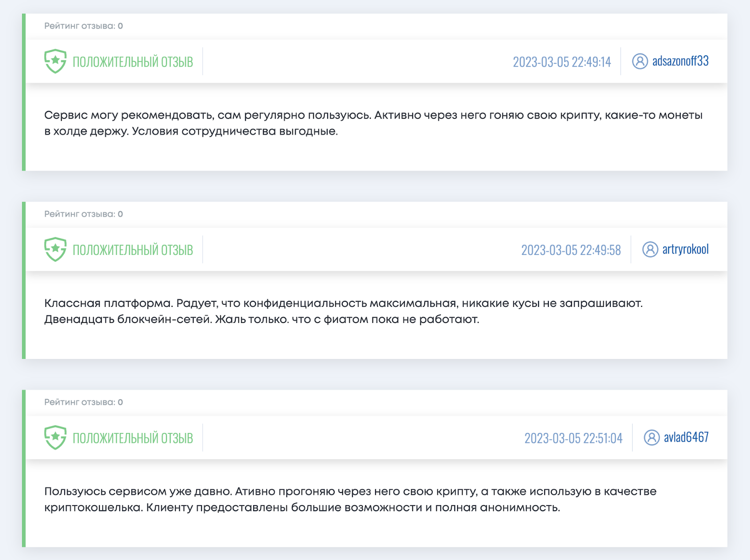Click the shield star icon in artryrokool's review
This screenshot has width=750, height=560.
(x=55, y=249)
